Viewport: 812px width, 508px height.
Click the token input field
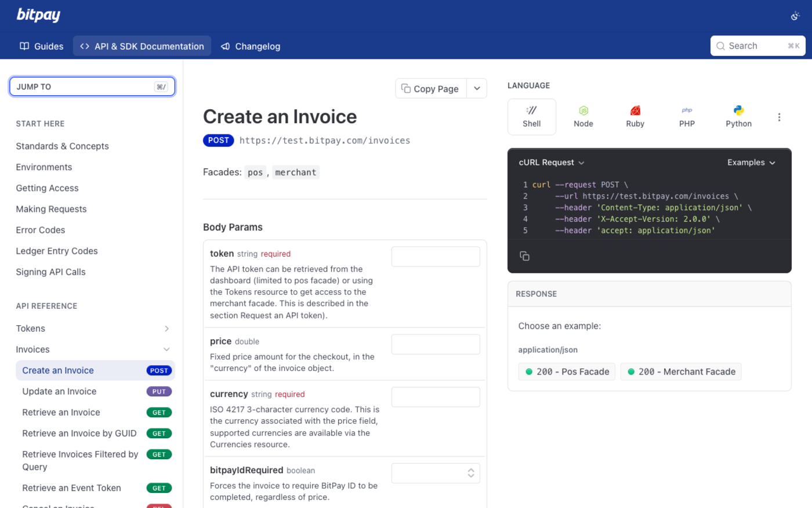tap(436, 257)
